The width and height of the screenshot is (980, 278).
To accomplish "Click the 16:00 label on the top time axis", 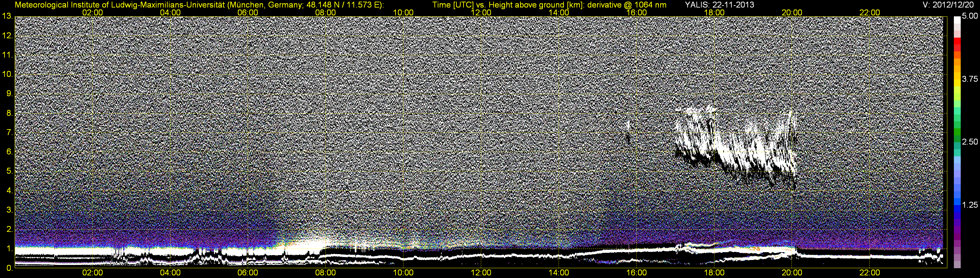I will coord(636,12).
